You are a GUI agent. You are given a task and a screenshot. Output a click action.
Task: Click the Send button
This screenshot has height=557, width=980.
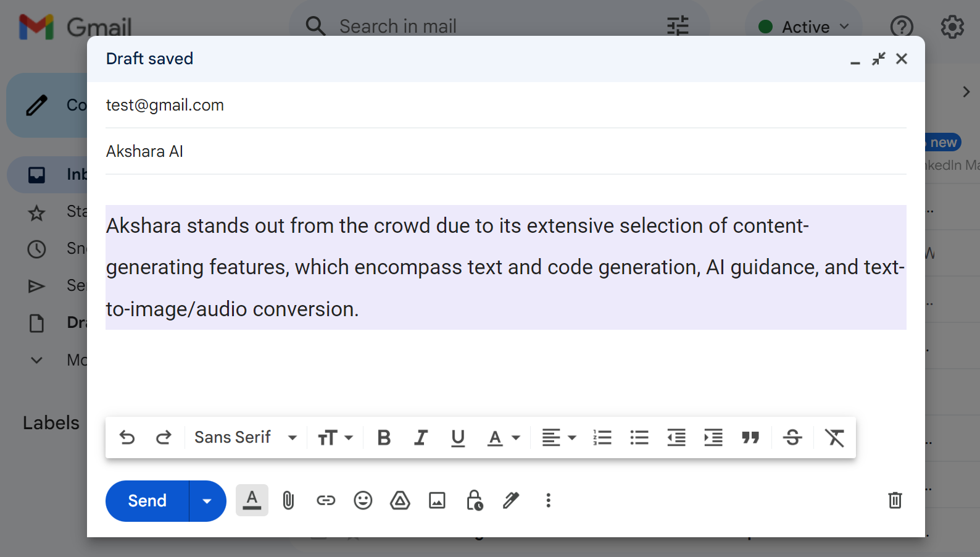[x=147, y=501]
